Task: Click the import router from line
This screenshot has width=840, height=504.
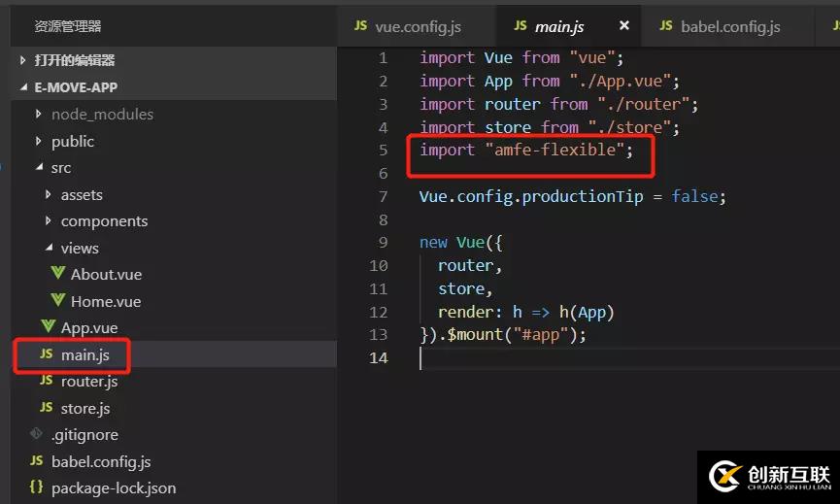Action: click(x=558, y=104)
